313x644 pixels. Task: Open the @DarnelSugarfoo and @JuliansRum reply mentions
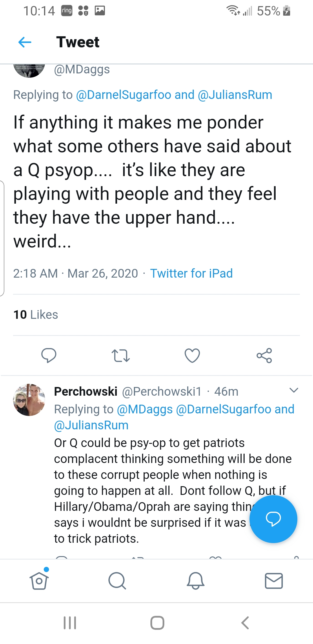pyautogui.click(x=174, y=95)
